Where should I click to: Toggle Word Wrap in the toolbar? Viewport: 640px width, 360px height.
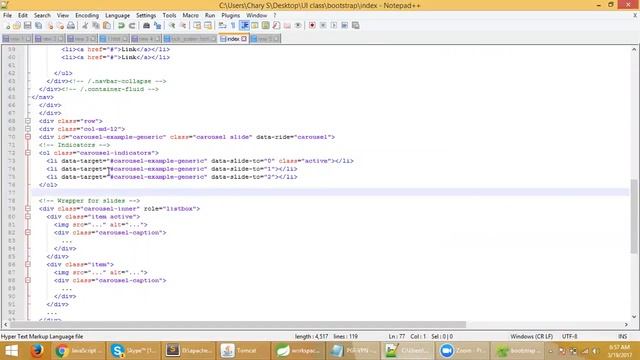pyautogui.click(x=222, y=25)
